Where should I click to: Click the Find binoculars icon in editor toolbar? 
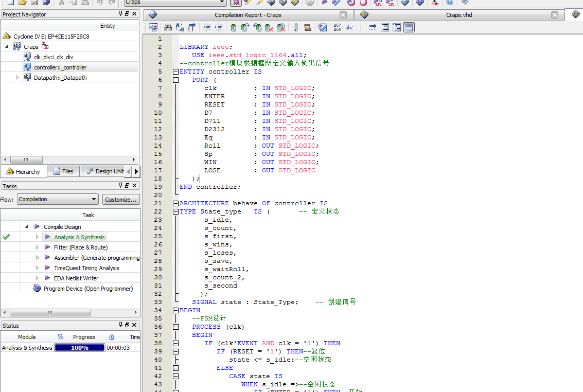168,28
